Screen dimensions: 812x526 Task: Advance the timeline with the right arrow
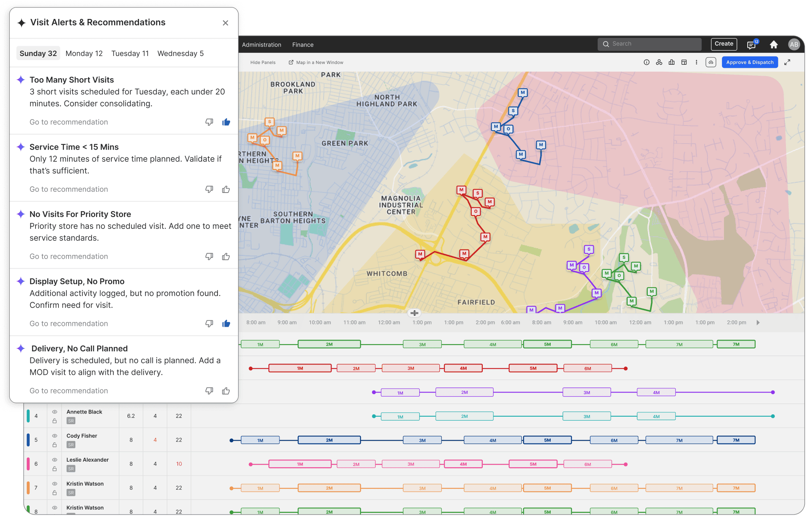tap(758, 322)
